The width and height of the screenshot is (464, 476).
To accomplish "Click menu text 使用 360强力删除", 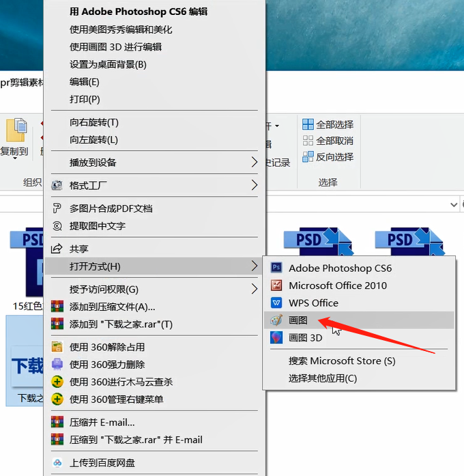I will point(107,364).
